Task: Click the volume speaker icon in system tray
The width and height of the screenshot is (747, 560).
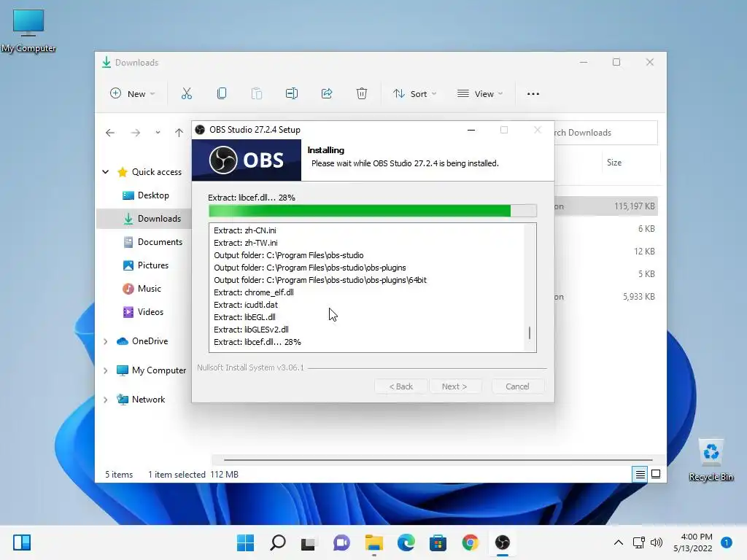Action: (657, 542)
